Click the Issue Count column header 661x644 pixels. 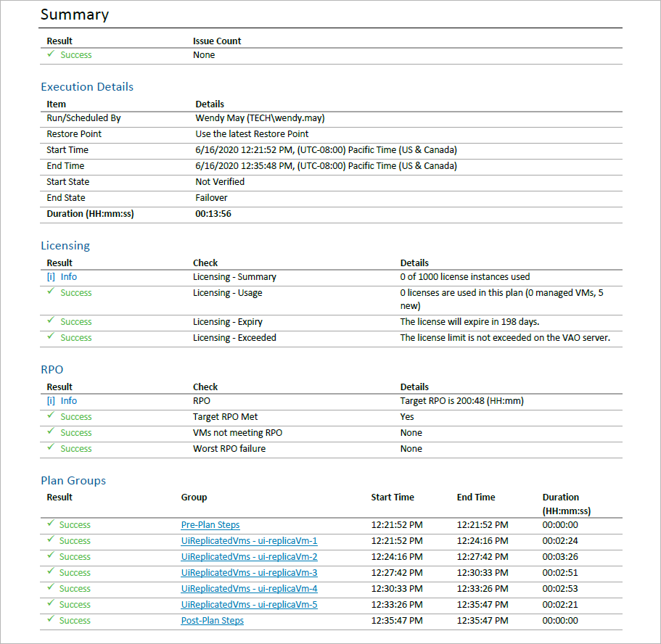(217, 41)
